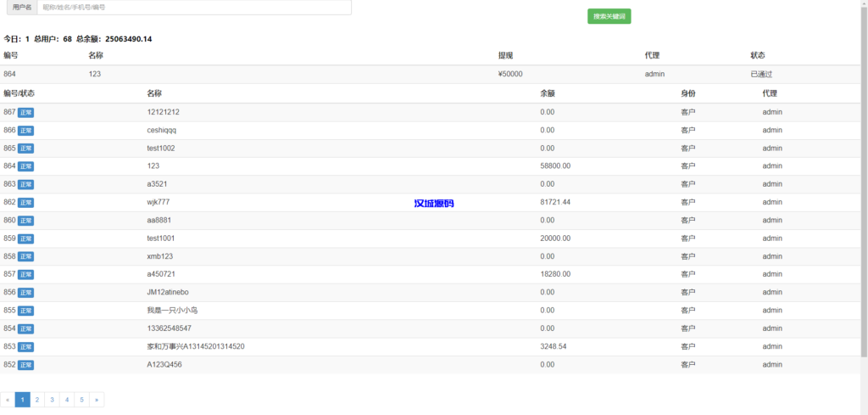The image size is (868, 415).
Task: Go to pagination page 2
Action: (37, 399)
